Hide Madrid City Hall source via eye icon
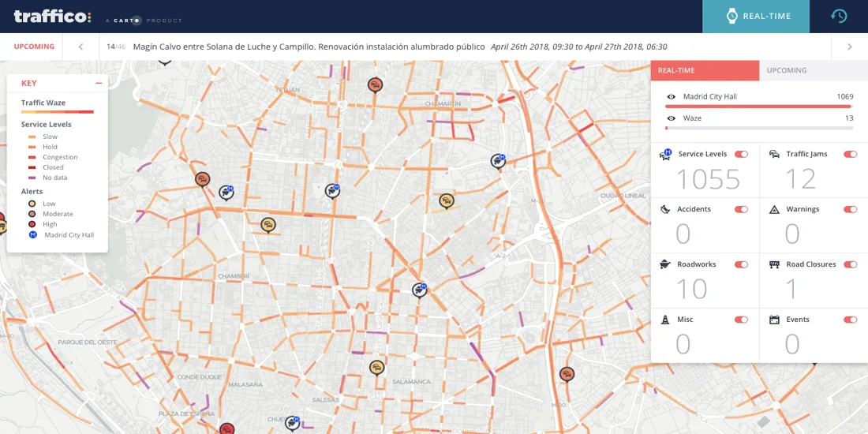This screenshot has height=434, width=868. point(671,97)
